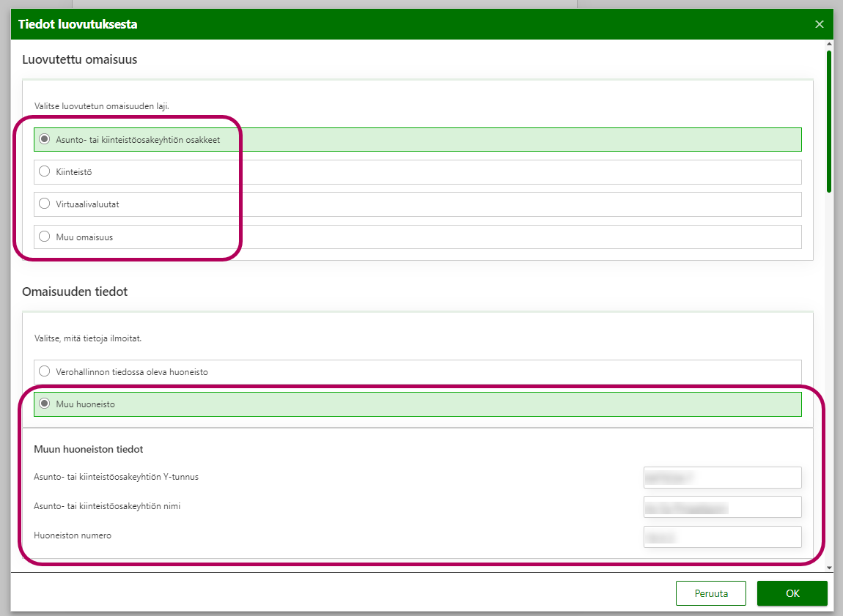843x616 pixels.
Task: Click the Luovutettu omaisuus heading
Action: pos(80,59)
